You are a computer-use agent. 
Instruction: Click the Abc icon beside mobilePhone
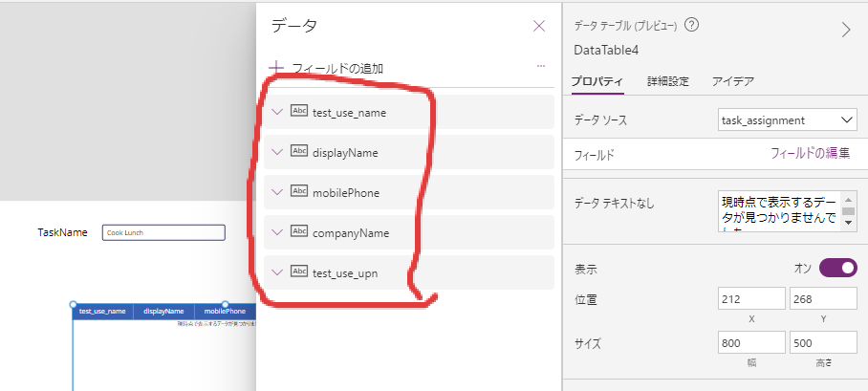pos(298,191)
